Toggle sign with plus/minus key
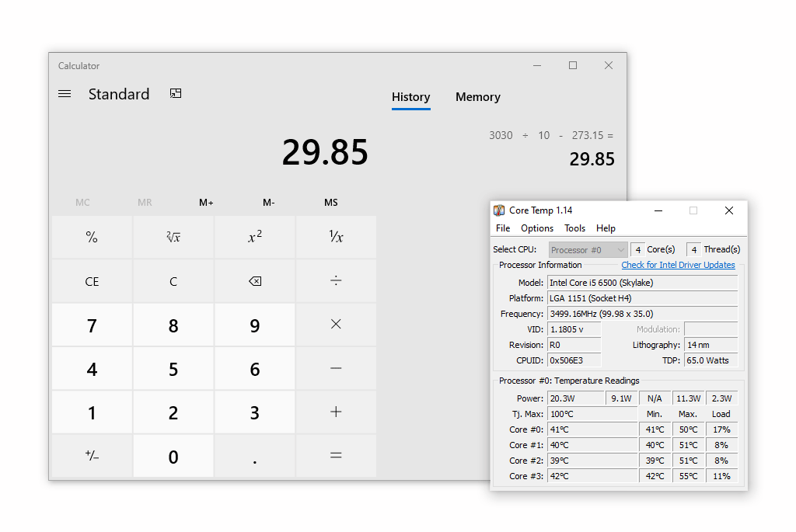The width and height of the screenshot is (796, 532). point(92,456)
